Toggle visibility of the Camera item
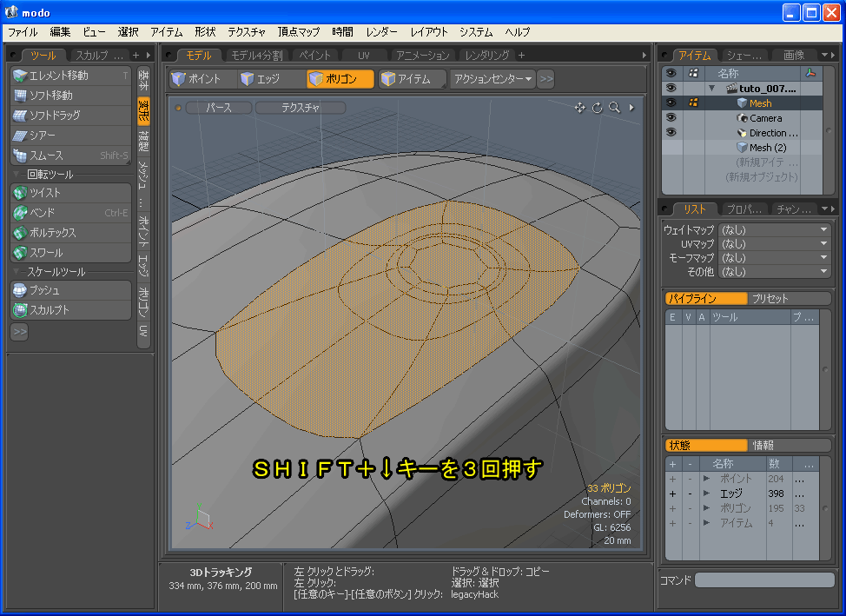The image size is (846, 616). (x=671, y=117)
